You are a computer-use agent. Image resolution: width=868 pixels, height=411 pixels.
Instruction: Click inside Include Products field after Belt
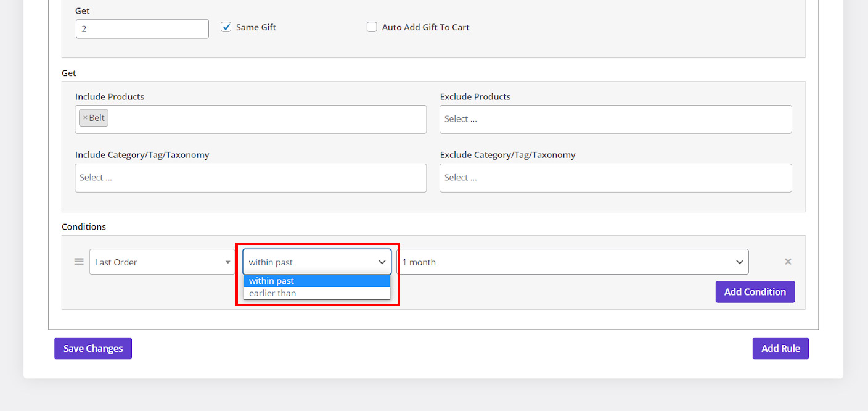(265, 118)
